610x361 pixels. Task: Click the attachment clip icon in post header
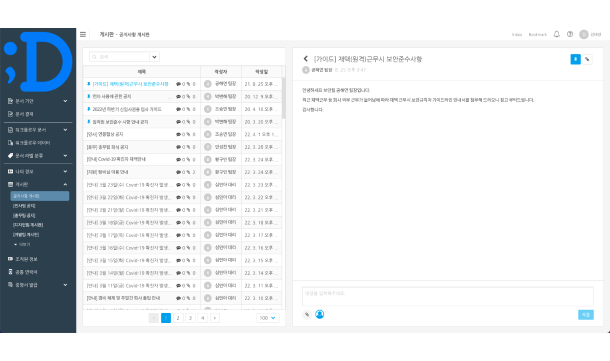587,59
